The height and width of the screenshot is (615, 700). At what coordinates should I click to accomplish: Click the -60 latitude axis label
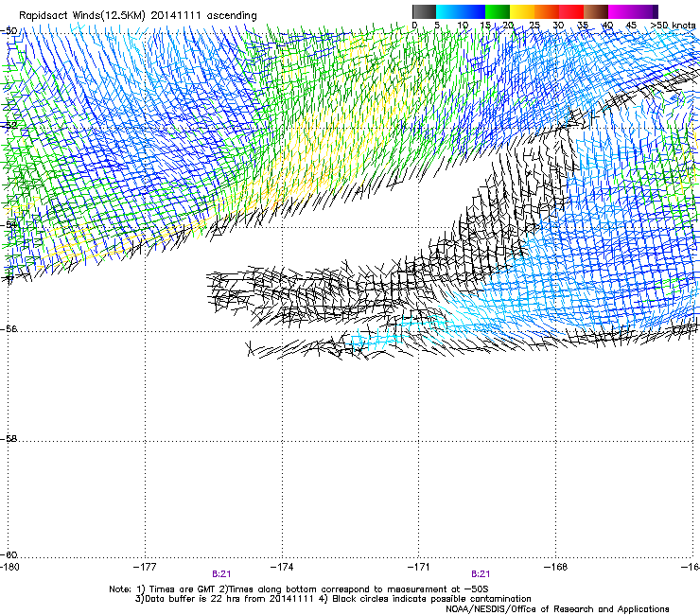pyautogui.click(x=9, y=555)
